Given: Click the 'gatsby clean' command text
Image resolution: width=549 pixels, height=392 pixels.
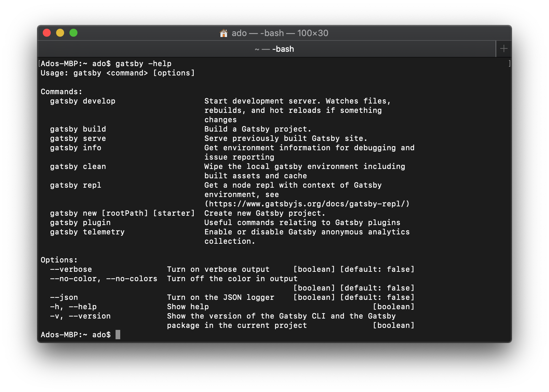Looking at the screenshot, I should (x=78, y=166).
